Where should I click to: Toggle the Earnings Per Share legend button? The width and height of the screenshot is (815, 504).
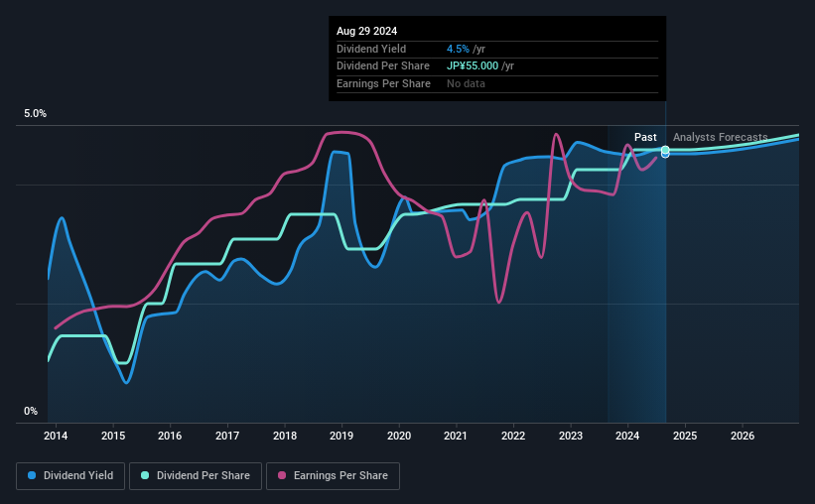point(333,476)
